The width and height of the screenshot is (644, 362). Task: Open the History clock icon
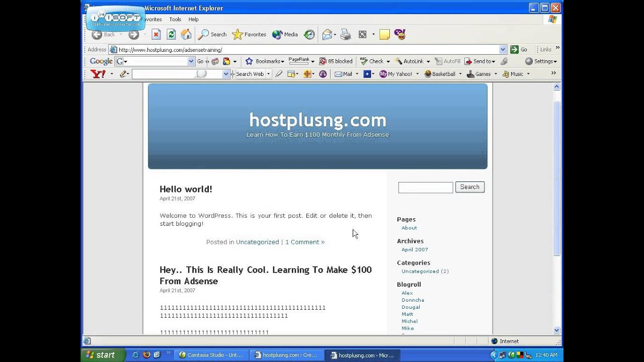tap(309, 34)
